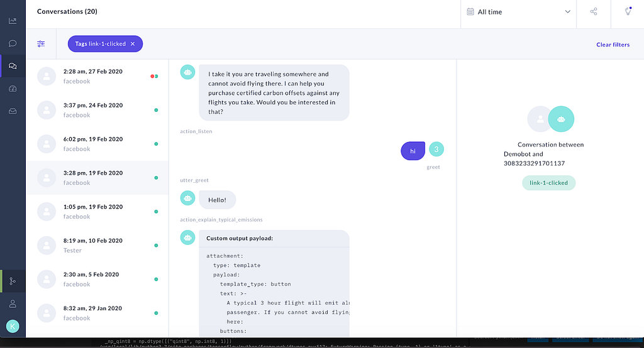Screen dimensions: 644x348
Task: Select the Conversations double-bubble sidebar icon
Action: 13,66
